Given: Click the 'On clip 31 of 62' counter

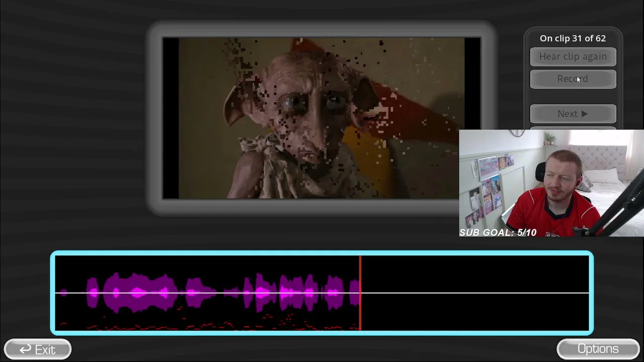Looking at the screenshot, I should [x=573, y=38].
